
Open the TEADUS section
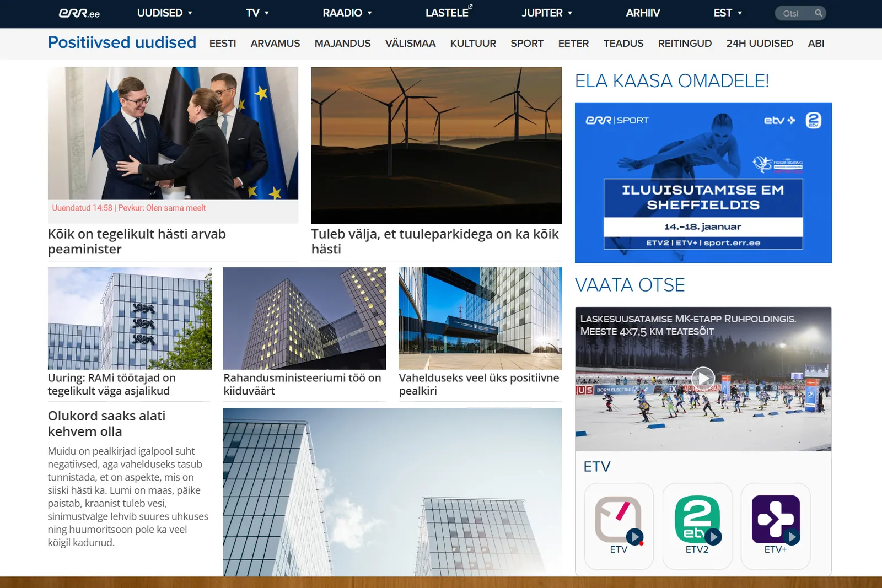pos(623,44)
